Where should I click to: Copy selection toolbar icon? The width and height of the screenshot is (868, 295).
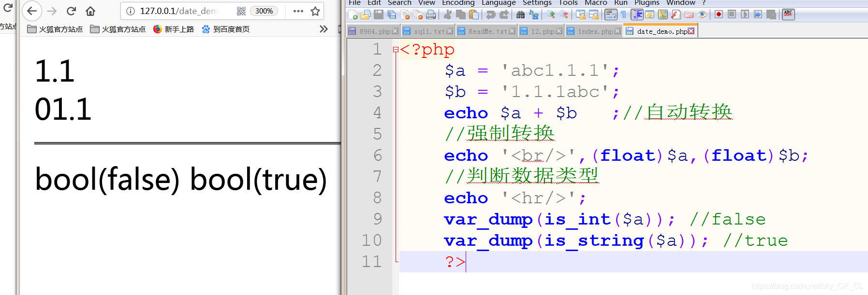pyautogui.click(x=461, y=14)
